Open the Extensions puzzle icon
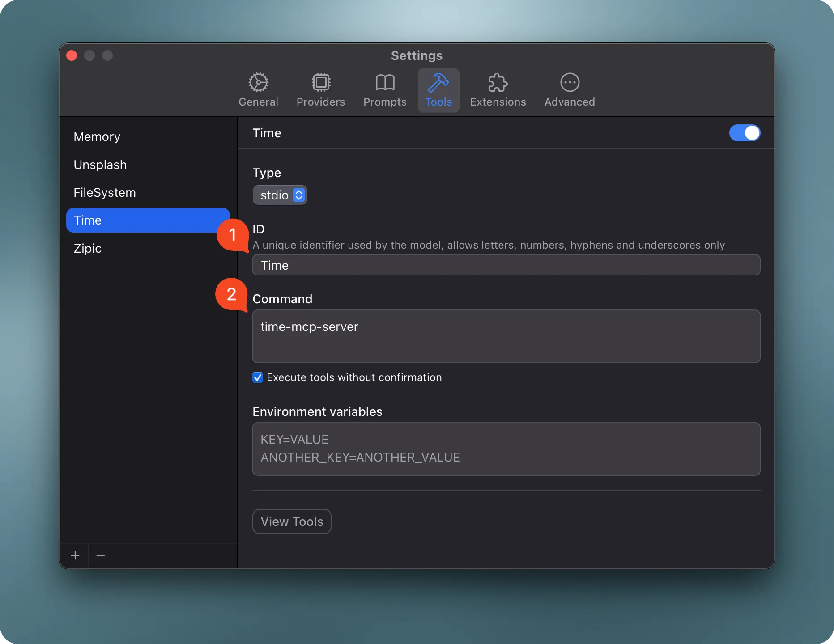834x644 pixels. 498,89
